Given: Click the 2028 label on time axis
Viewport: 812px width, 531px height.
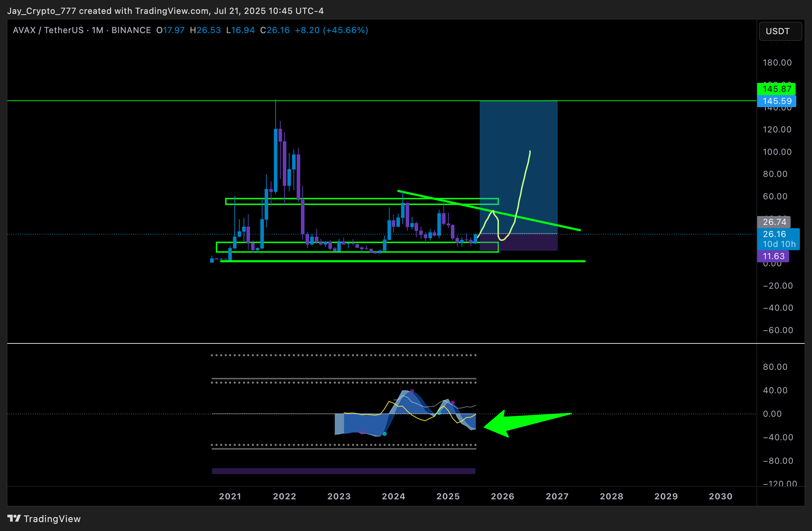Looking at the screenshot, I should pyautogui.click(x=611, y=496).
